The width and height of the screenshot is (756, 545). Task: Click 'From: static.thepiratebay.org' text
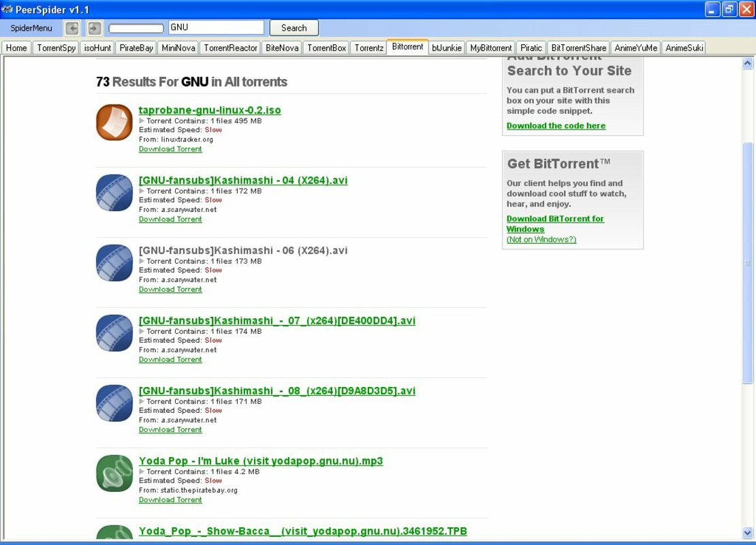[x=188, y=490]
